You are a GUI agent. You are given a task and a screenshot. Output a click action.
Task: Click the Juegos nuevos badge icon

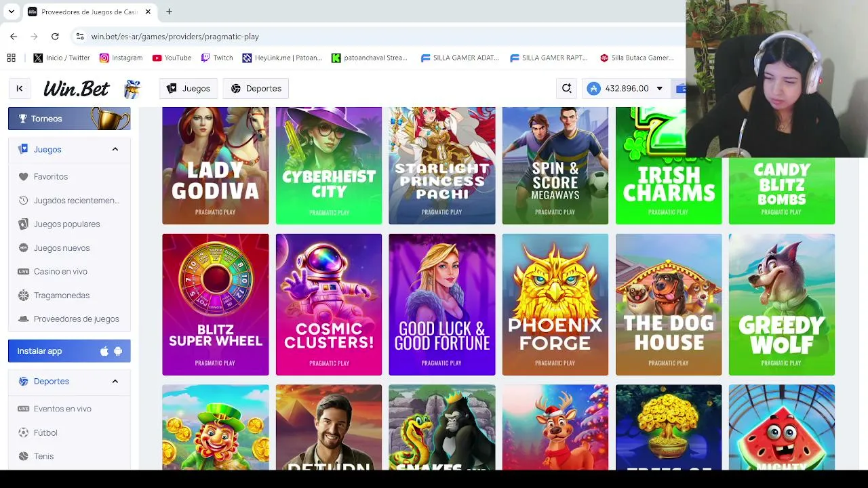(x=24, y=248)
